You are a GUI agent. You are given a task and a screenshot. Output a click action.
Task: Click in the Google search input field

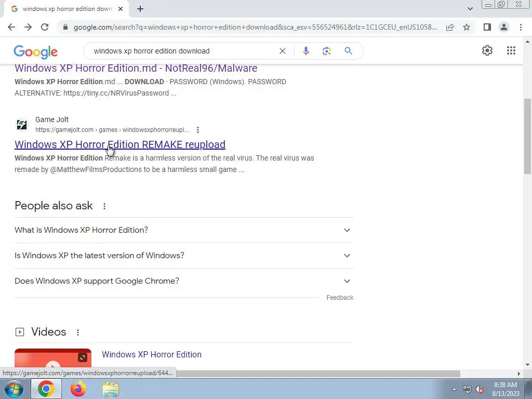[x=183, y=51]
